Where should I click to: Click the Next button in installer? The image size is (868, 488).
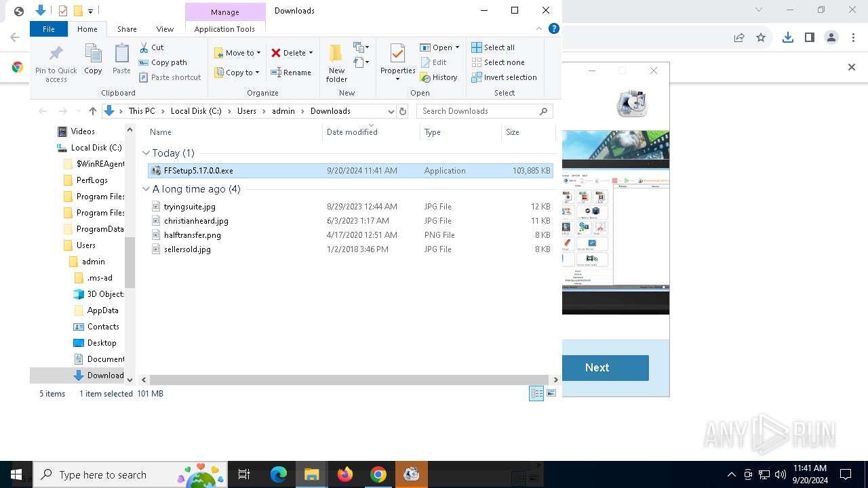tap(597, 367)
